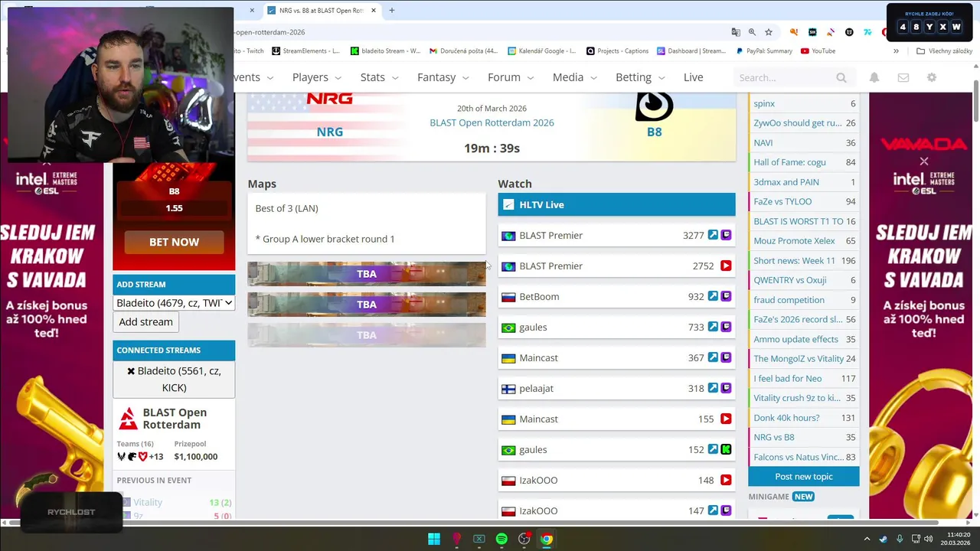Close the right Vavada ad banner
This screenshot has width=980, height=551.
pyautogui.click(x=924, y=161)
